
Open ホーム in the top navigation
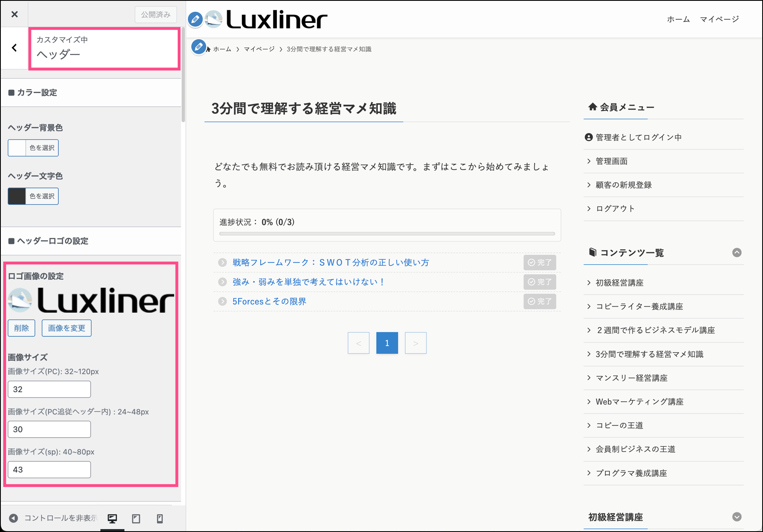678,19
